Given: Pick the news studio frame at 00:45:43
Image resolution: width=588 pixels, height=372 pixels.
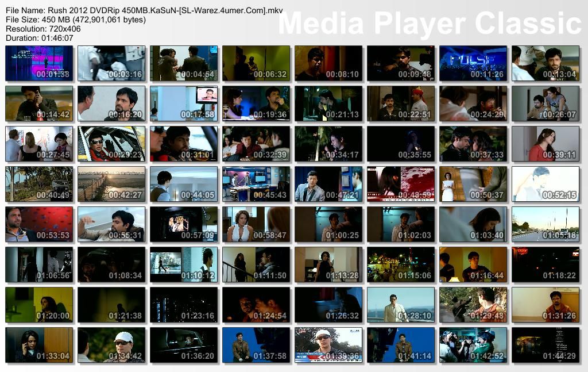Looking at the screenshot, I should pyautogui.click(x=256, y=184).
